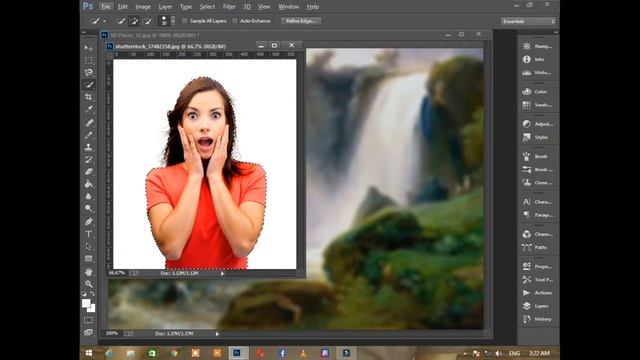The width and height of the screenshot is (640, 360).
Task: Change the screen mode
Action: coord(89,332)
